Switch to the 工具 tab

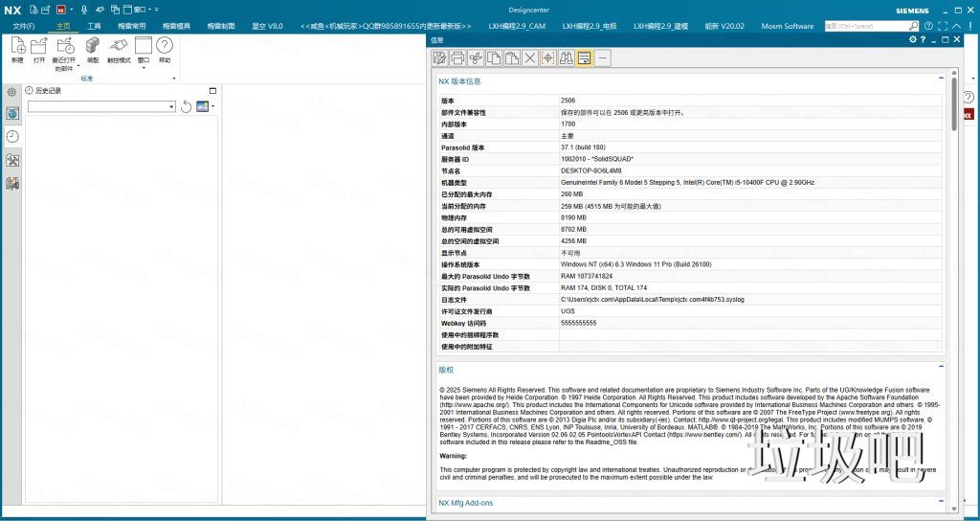pyautogui.click(x=95, y=26)
